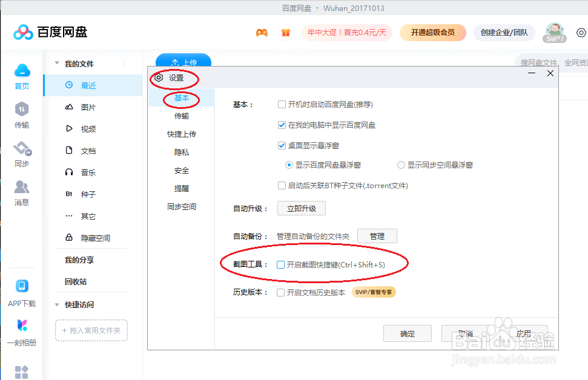Click the 拖入常用文件夹 drop box
The height and width of the screenshot is (380, 588).
click(91, 330)
